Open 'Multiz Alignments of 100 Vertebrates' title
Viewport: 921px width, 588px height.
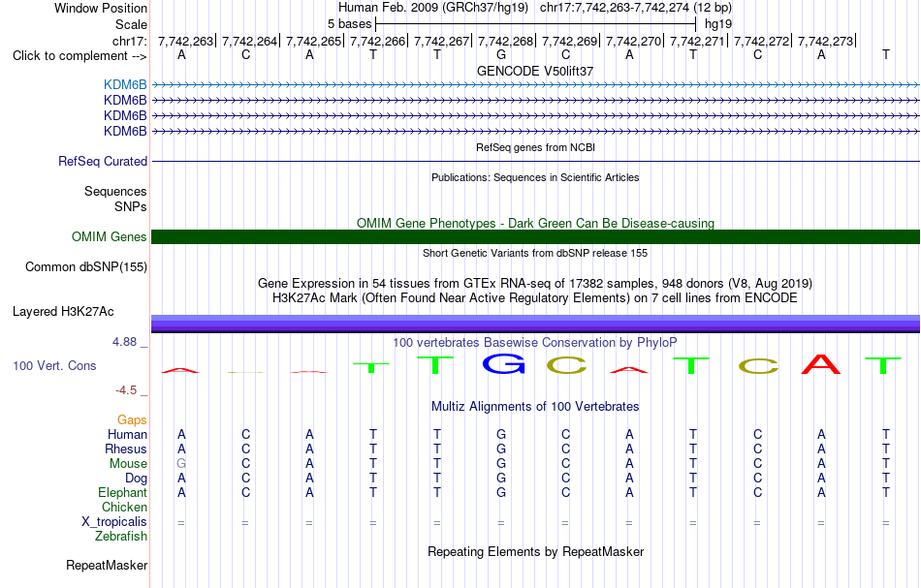pyautogui.click(x=535, y=406)
